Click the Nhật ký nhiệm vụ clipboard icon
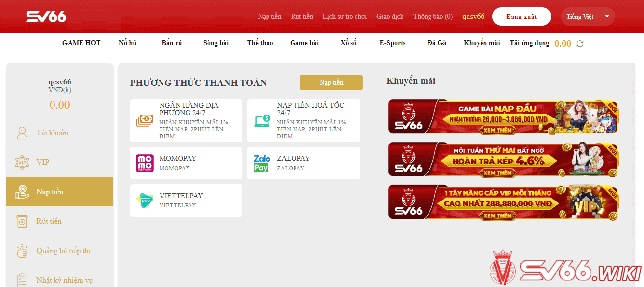Image resolution: width=644 pixels, height=287 pixels. [22, 280]
